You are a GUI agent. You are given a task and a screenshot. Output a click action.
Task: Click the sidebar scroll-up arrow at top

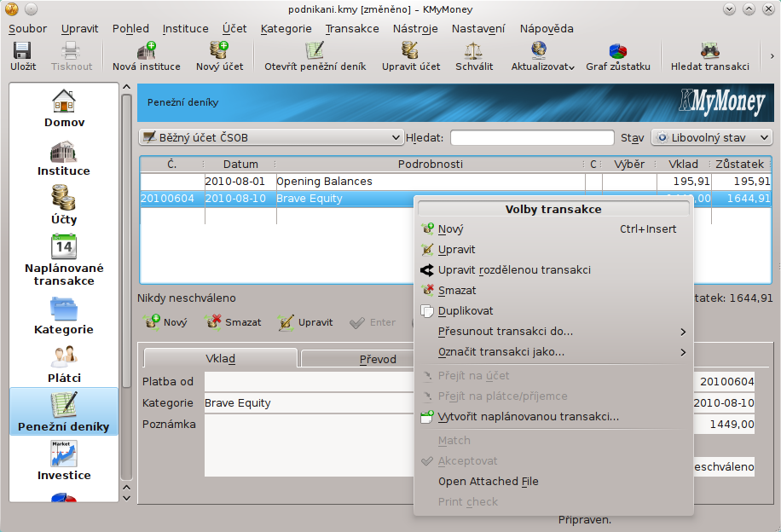click(126, 87)
